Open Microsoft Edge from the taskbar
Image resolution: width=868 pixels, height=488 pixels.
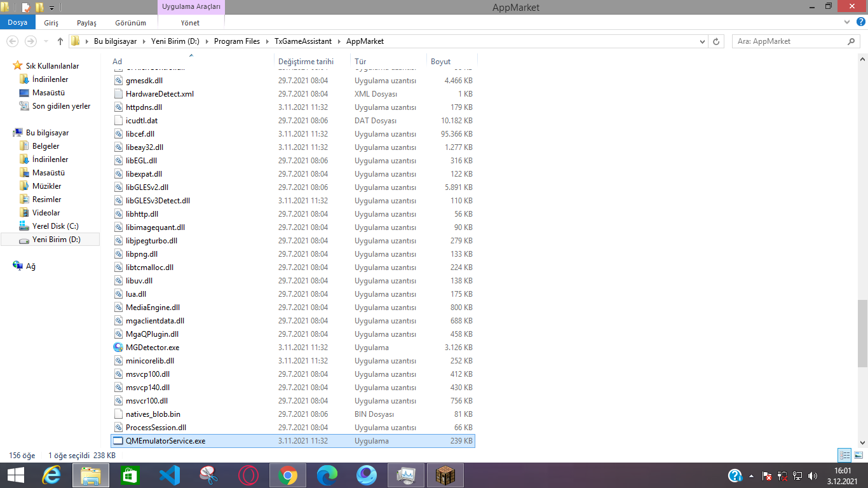(327, 475)
